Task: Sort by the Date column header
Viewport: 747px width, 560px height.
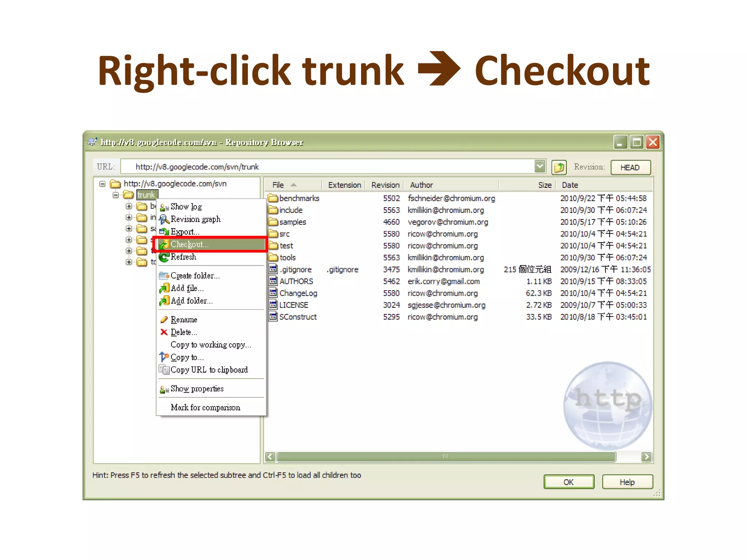Action: coord(604,185)
